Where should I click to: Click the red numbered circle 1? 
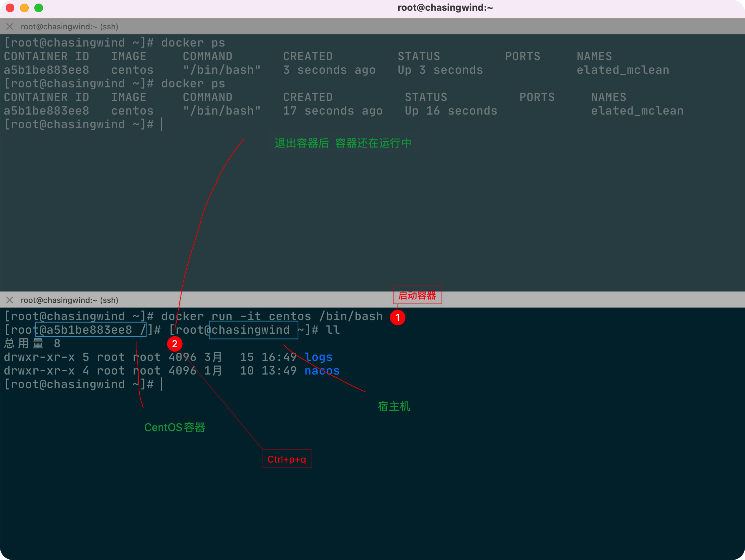pyautogui.click(x=397, y=317)
